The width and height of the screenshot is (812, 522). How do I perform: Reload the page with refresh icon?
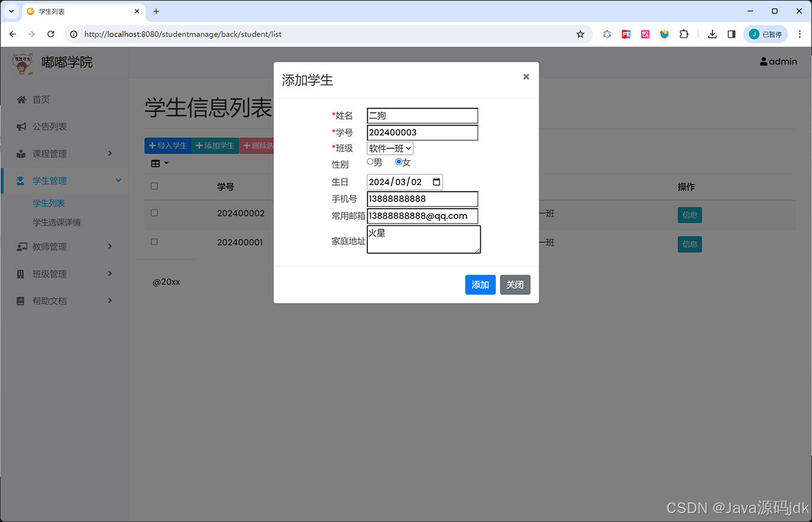[51, 34]
